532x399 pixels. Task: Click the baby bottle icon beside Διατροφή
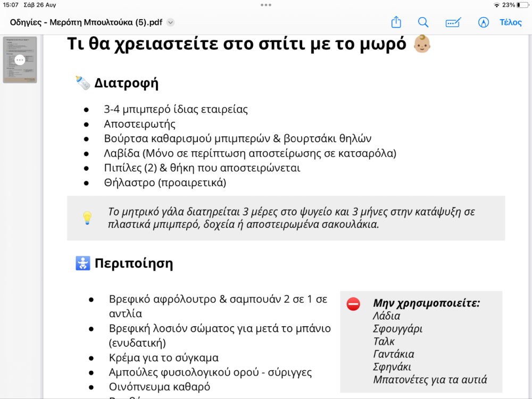(x=82, y=83)
